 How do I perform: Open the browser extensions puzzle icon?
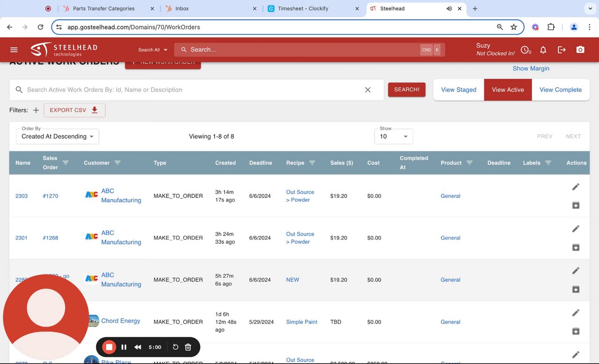pyautogui.click(x=551, y=27)
